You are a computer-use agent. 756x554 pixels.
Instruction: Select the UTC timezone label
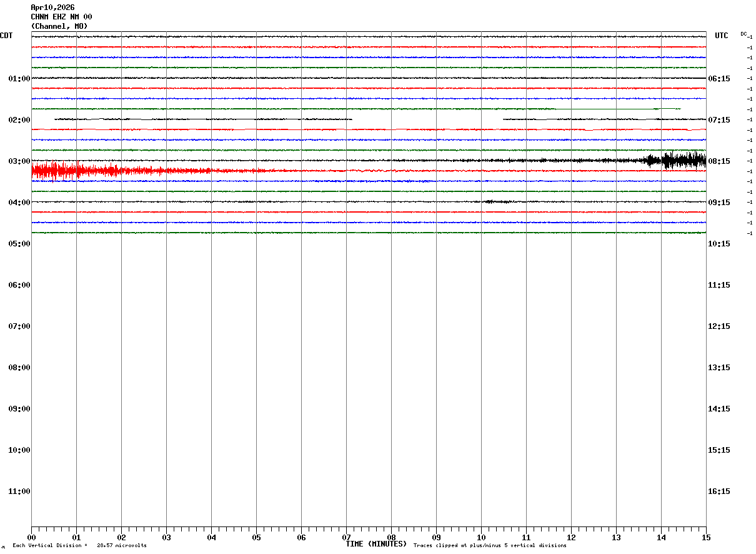pos(722,36)
